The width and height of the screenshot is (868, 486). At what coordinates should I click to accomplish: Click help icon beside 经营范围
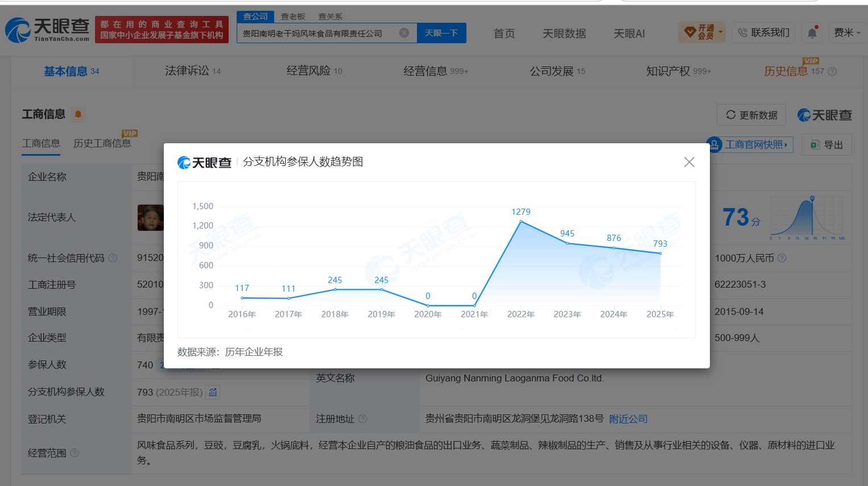coord(75,453)
